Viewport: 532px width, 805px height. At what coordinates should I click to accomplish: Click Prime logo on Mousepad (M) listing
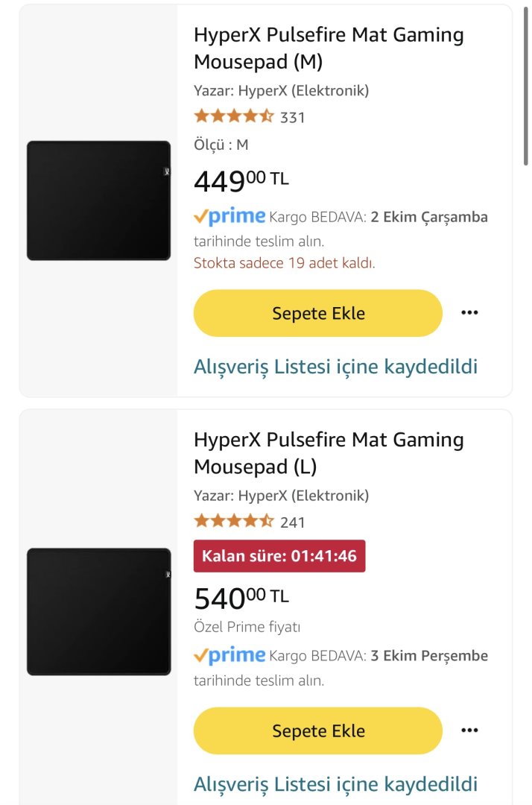coord(229,217)
